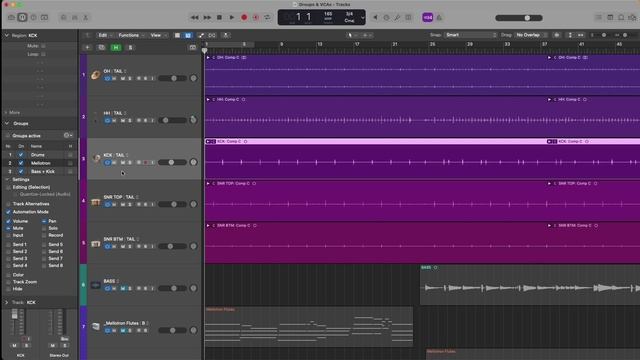Select the Pointer tool menu
The height and width of the screenshot is (360, 640).
point(353,36)
